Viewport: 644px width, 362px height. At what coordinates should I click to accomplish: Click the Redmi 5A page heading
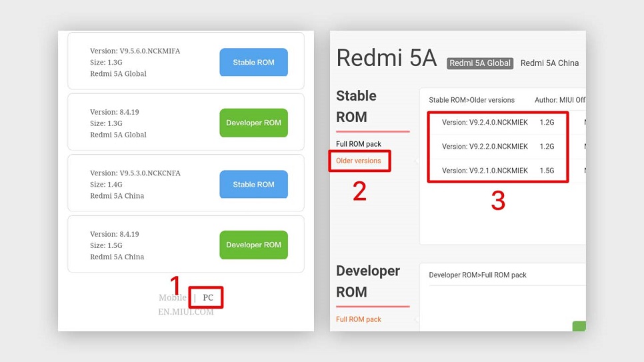[387, 57]
